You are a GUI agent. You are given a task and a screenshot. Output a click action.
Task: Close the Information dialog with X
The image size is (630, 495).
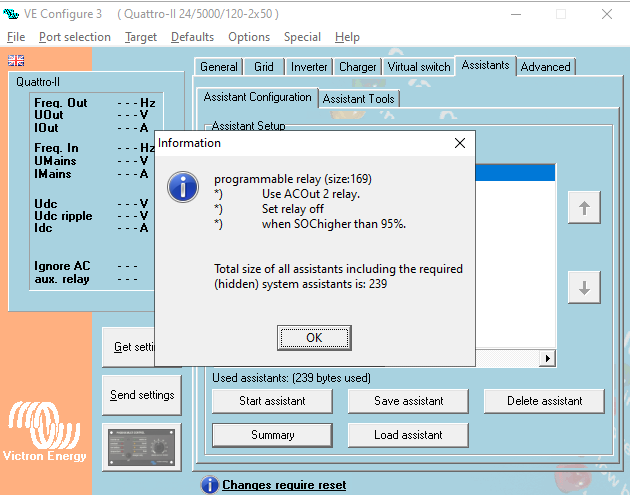(460, 143)
